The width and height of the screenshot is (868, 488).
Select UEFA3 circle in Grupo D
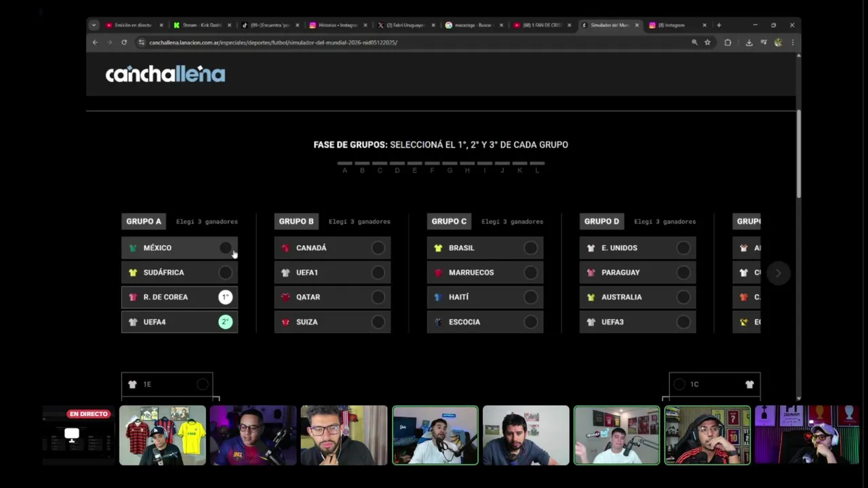tap(683, 322)
